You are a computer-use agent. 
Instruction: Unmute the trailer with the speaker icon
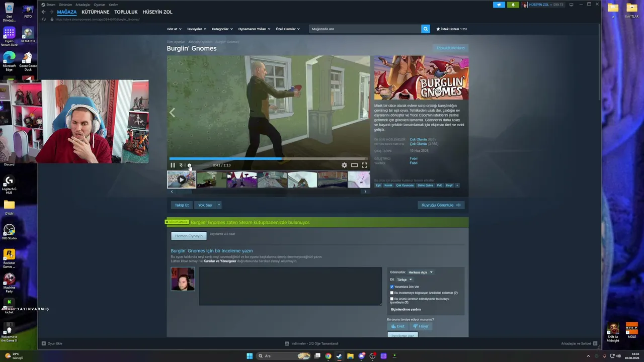click(181, 165)
